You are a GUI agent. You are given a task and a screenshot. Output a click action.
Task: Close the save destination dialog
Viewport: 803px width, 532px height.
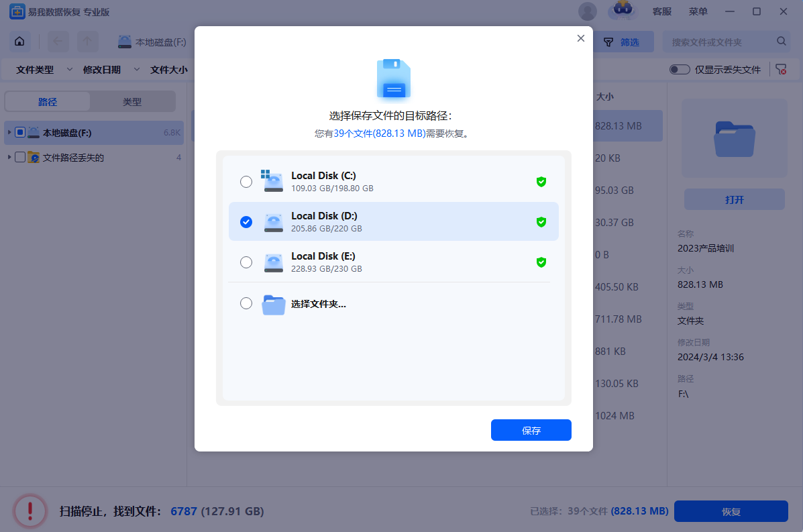click(x=581, y=38)
